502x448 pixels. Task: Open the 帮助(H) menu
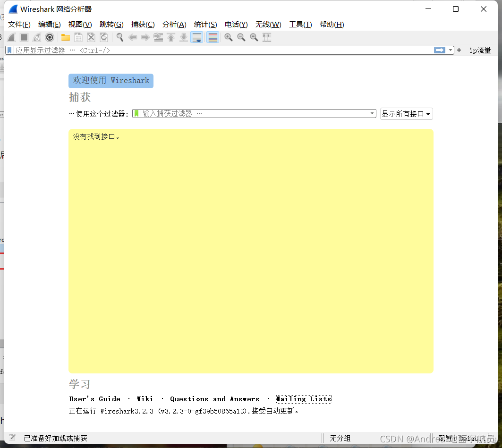pos(332,25)
